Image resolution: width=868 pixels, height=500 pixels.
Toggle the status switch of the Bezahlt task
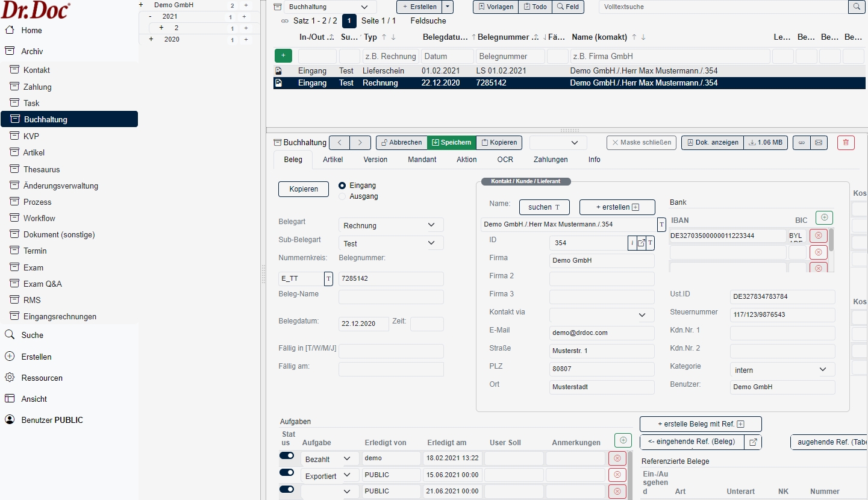[287, 456]
